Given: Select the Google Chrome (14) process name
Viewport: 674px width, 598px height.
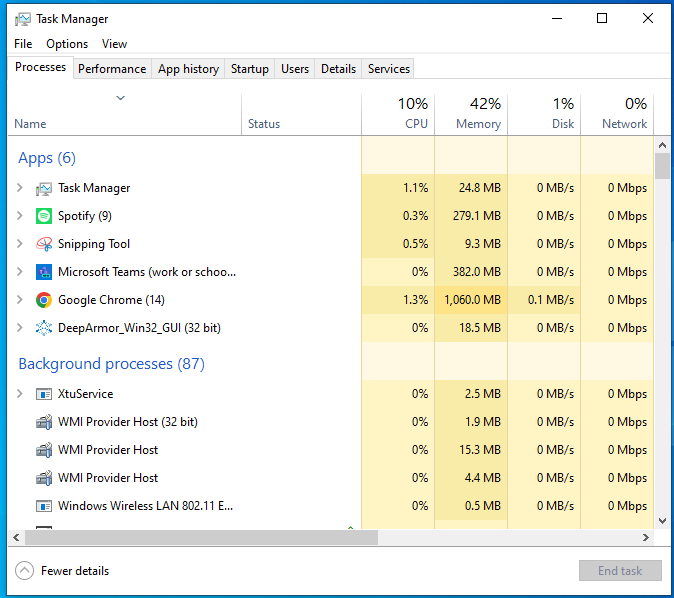Looking at the screenshot, I should click(111, 300).
